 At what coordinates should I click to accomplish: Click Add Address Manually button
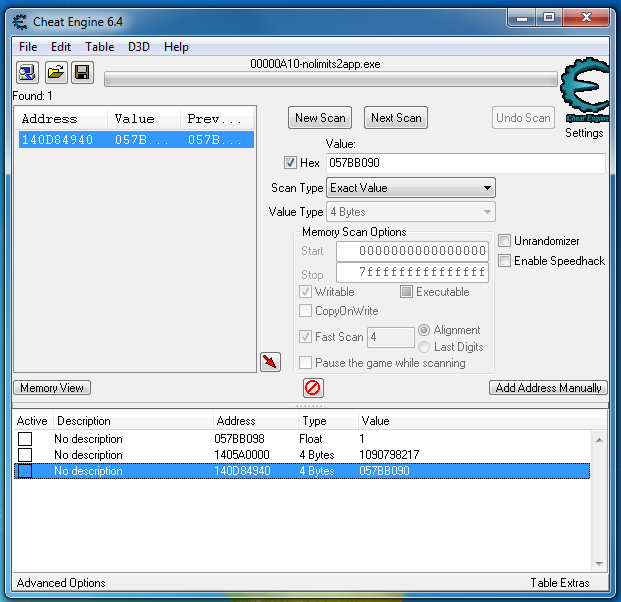pos(548,387)
